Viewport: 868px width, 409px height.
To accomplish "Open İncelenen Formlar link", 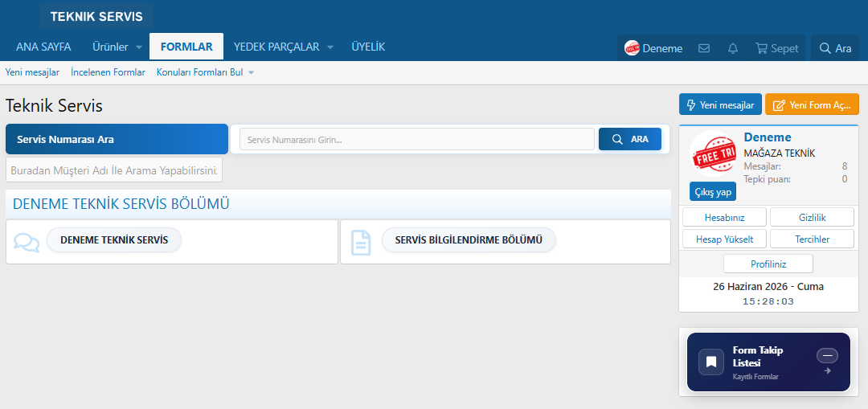I will 108,72.
